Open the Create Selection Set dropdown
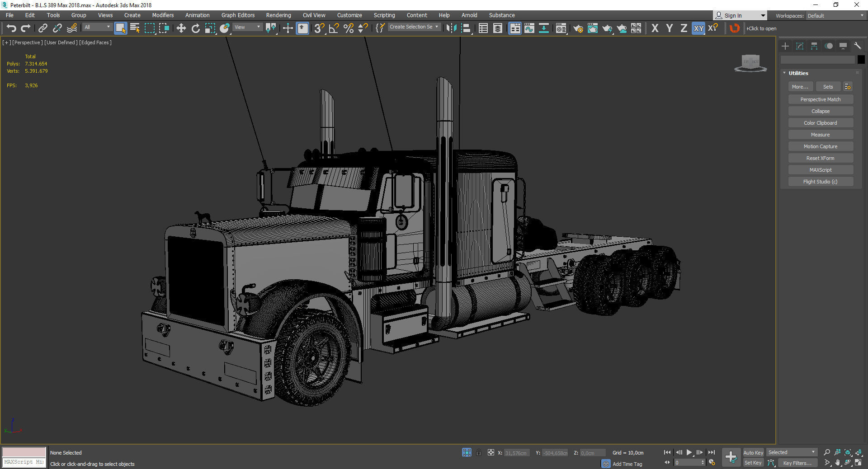868x469 pixels. (414, 27)
